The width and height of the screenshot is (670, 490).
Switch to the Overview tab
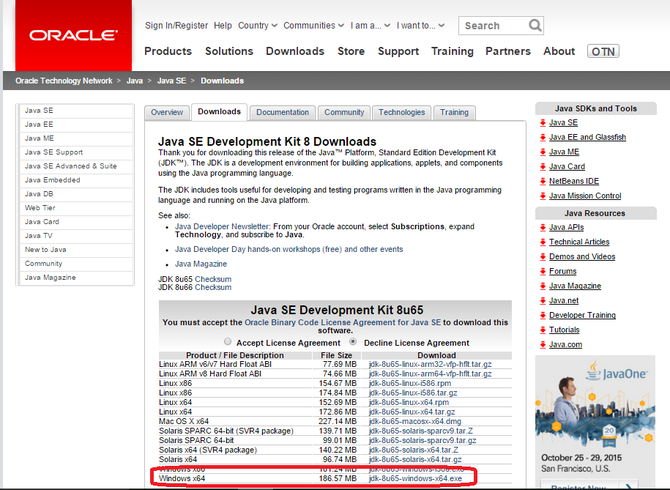pyautogui.click(x=167, y=112)
